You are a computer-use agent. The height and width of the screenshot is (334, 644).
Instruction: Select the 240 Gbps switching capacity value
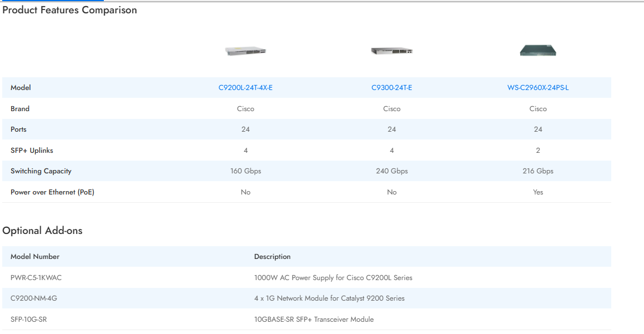(x=392, y=171)
